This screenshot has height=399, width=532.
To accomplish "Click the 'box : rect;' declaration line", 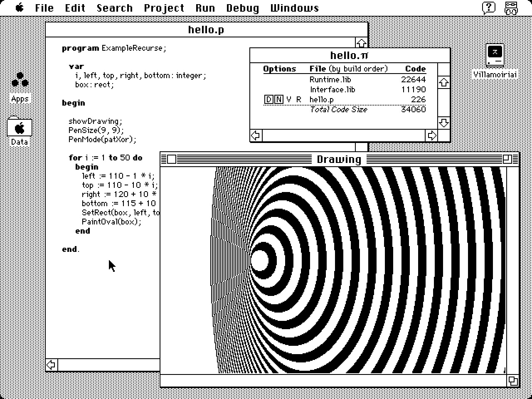I will pos(94,85).
